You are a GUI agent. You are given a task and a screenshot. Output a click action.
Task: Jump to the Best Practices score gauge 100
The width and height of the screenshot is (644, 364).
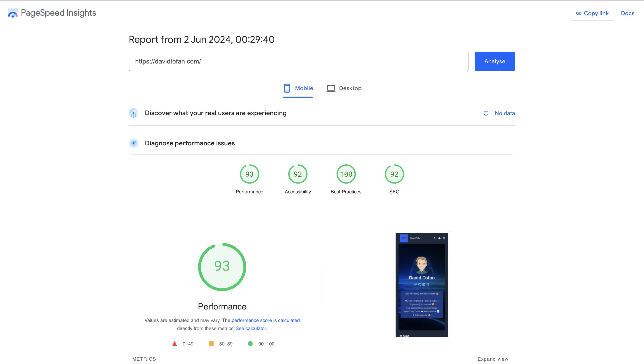point(346,174)
